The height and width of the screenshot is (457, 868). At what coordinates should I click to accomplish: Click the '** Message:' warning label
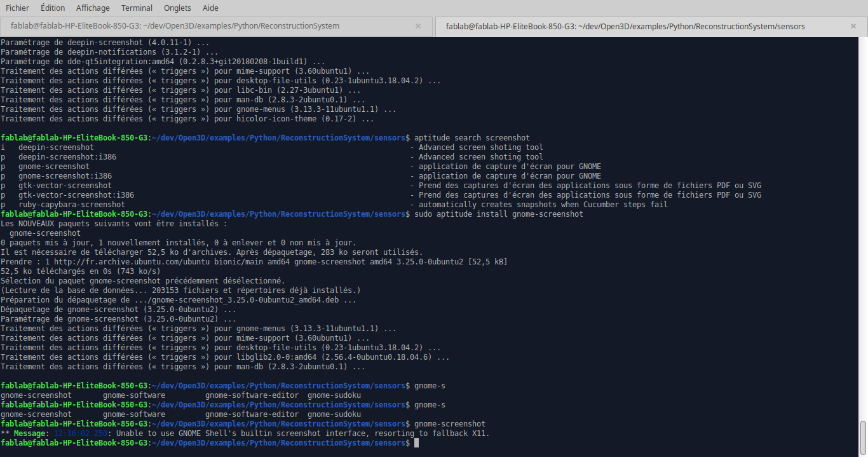click(24, 433)
